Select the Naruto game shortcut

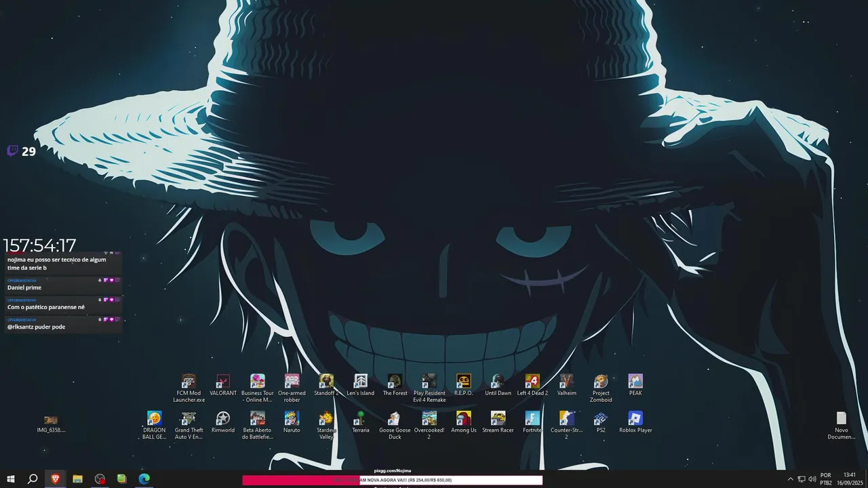[292, 422]
